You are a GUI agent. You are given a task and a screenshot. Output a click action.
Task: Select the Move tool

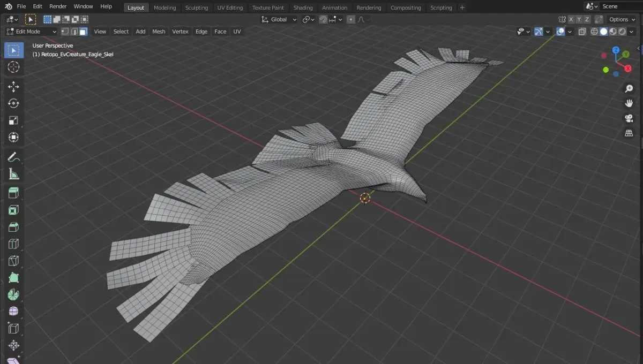pyautogui.click(x=14, y=87)
